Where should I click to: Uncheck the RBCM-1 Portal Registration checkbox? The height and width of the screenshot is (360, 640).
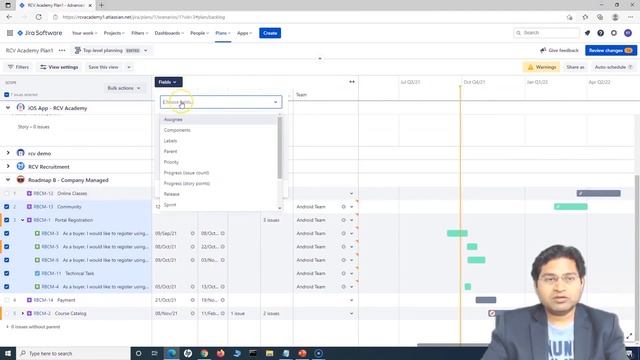(x=7, y=220)
